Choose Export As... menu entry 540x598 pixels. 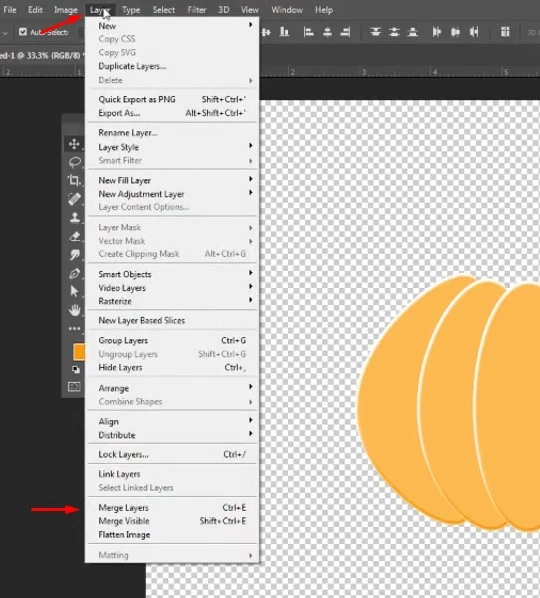173,113
